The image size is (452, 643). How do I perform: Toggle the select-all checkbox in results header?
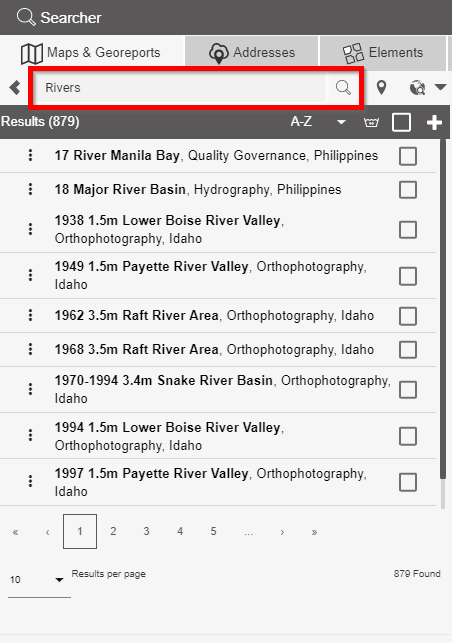(x=401, y=122)
